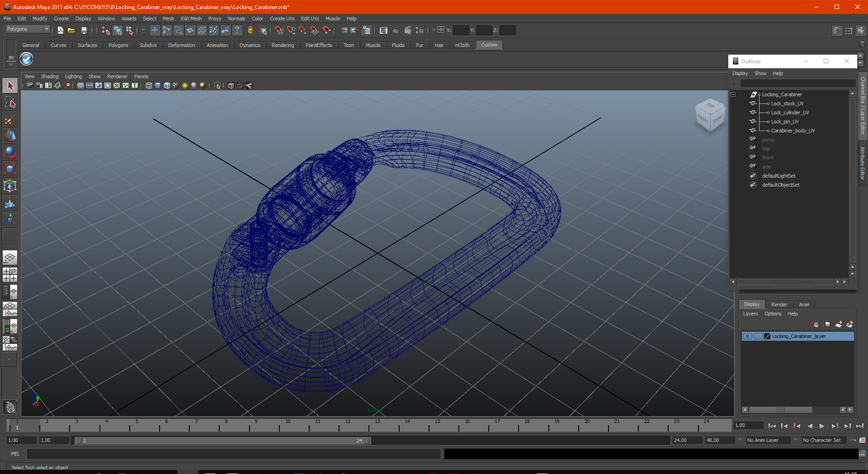This screenshot has height=474, width=868.
Task: Switch to the Rendering shelf tab
Action: click(x=283, y=45)
